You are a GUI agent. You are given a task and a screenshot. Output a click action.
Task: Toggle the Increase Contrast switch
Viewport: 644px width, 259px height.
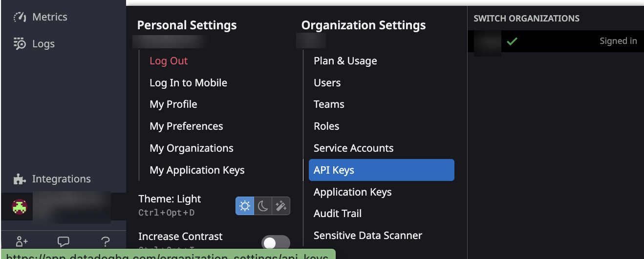point(276,243)
